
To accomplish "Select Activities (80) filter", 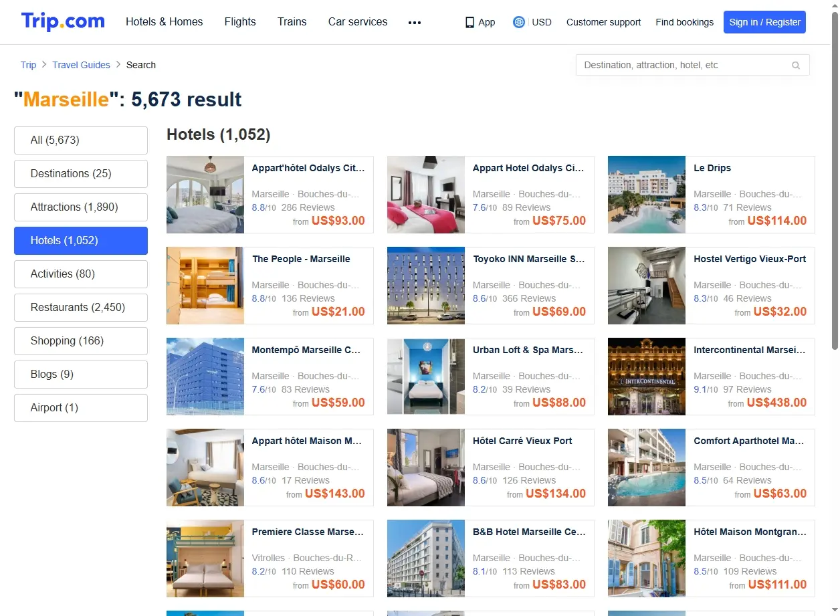I will tap(81, 274).
